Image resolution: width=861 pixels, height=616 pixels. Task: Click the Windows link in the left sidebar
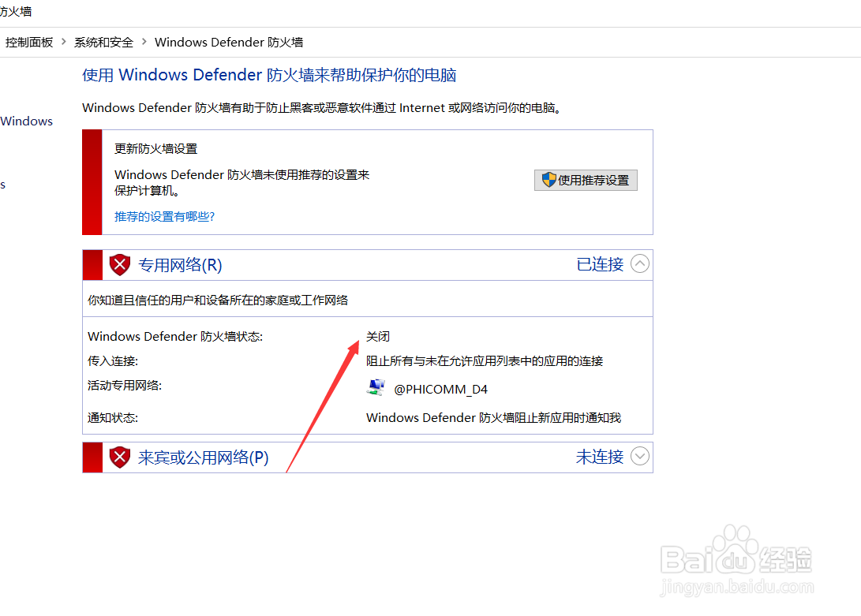[26, 121]
